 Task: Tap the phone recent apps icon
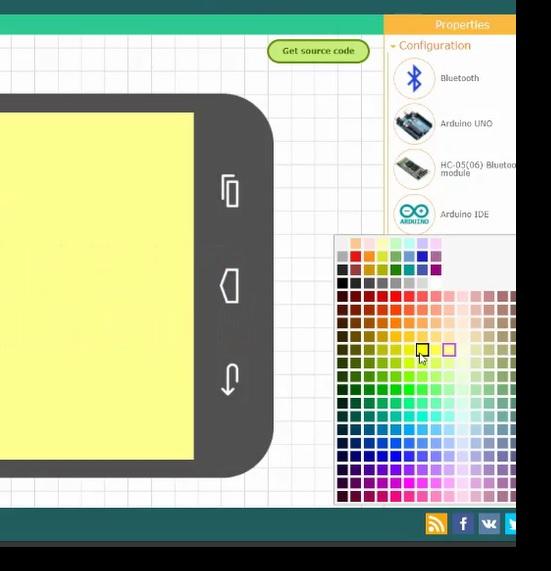pyautogui.click(x=230, y=191)
